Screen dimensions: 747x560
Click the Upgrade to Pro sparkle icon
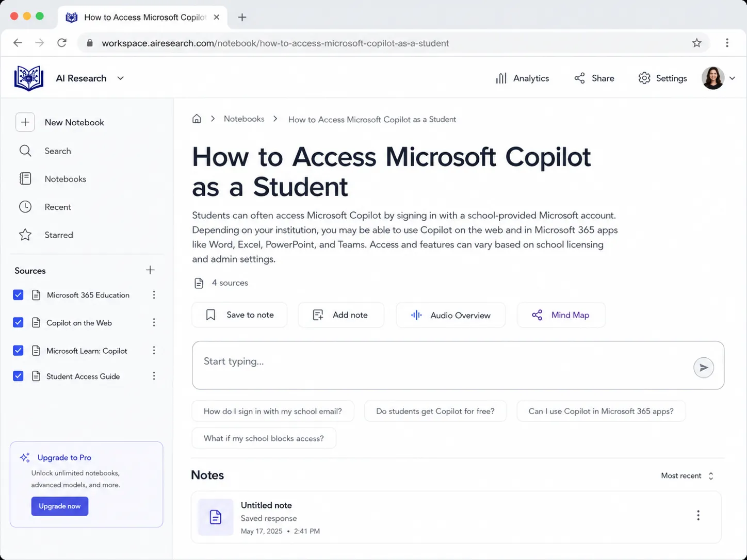click(x=25, y=457)
